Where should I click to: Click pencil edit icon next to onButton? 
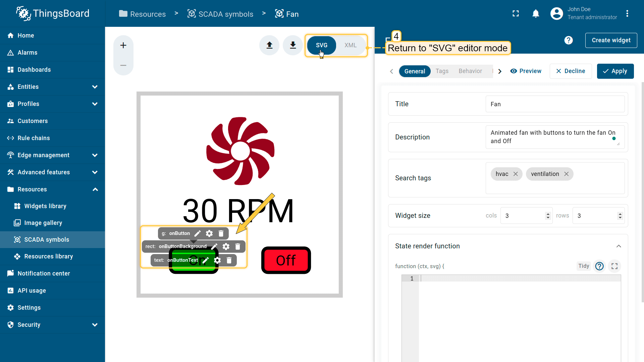tap(198, 233)
